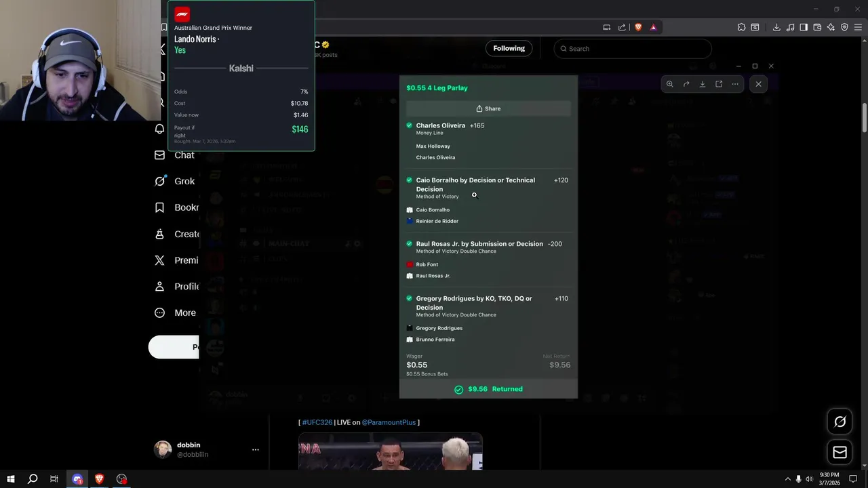This screenshot has height=488, width=868.
Task: Open Premium in the X sidebar
Action: 176,260
